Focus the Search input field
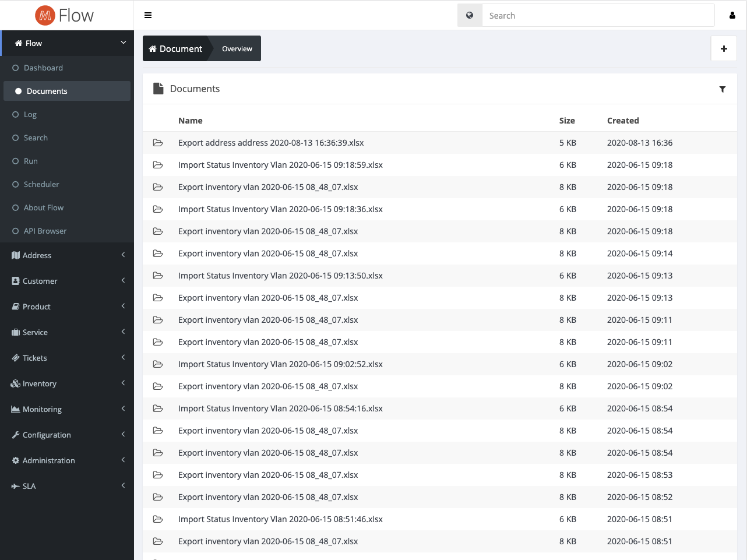Image resolution: width=747 pixels, height=560 pixels. (598, 16)
